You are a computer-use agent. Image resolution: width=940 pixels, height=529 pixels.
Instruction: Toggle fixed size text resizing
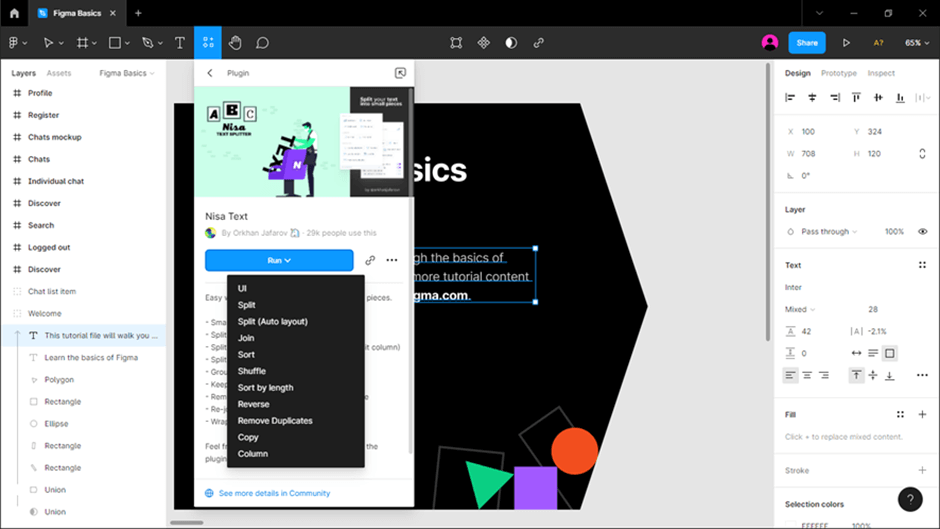(890, 353)
